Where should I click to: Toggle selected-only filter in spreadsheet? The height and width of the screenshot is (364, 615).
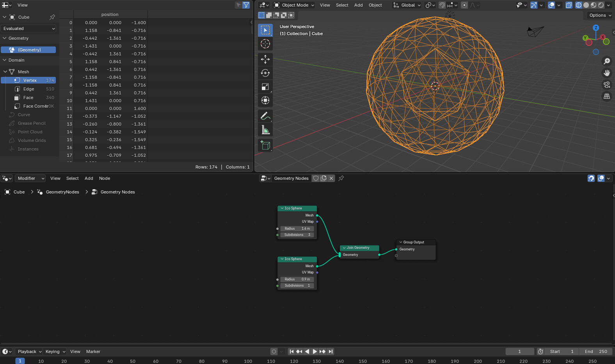pyautogui.click(x=238, y=5)
